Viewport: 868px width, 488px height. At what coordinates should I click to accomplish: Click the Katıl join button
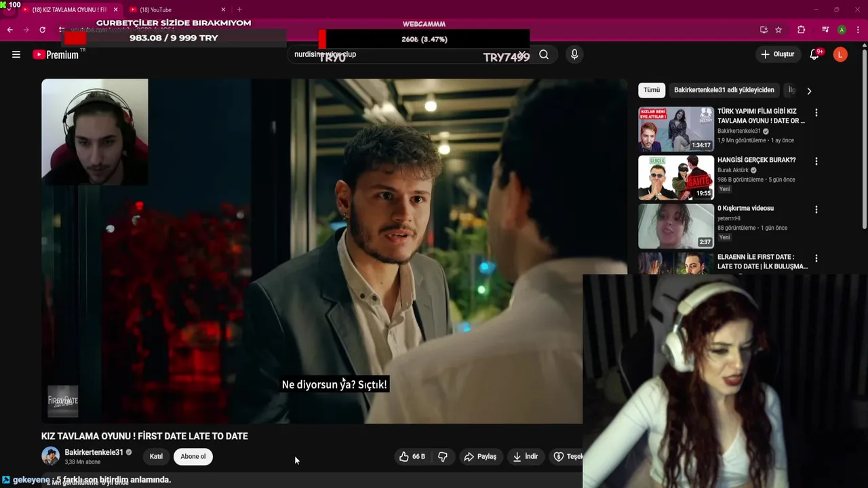(156, 457)
